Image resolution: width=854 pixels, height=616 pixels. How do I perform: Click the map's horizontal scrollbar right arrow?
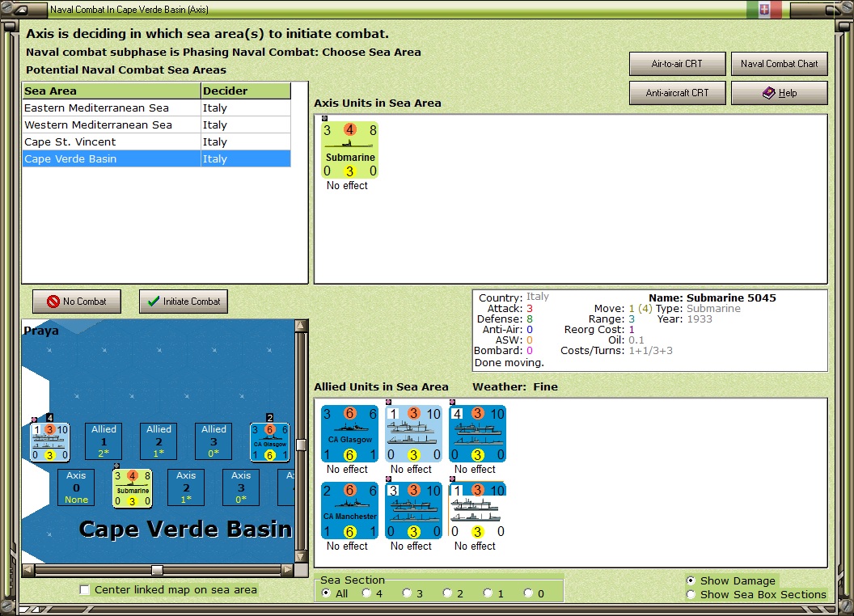(x=288, y=570)
